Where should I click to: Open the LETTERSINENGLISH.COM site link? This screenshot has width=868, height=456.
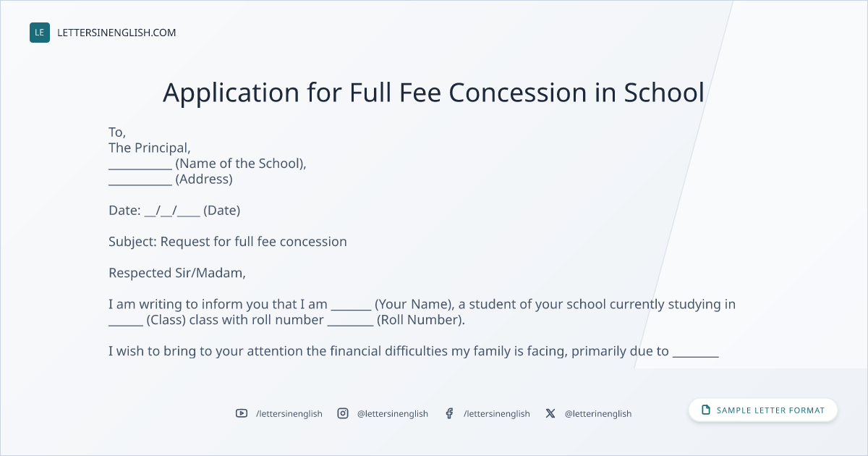coord(116,33)
